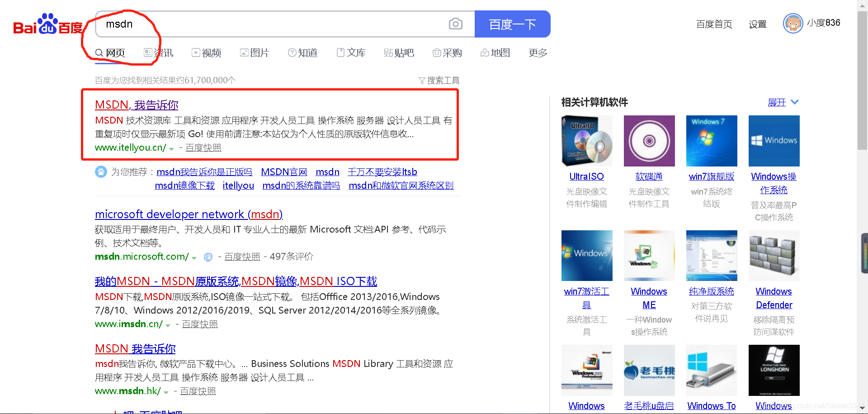The width and height of the screenshot is (868, 414).
Task: Click the 百度一下 search button
Action: (x=513, y=24)
